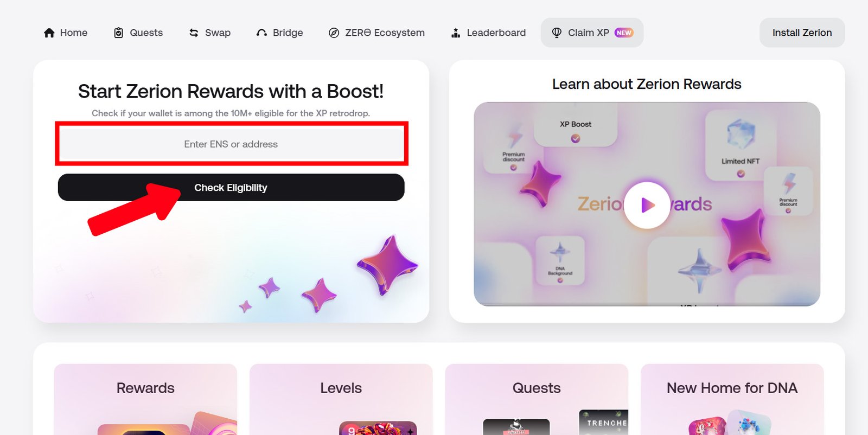Go to the Swap menu item
This screenshot has width=868, height=435.
point(210,33)
